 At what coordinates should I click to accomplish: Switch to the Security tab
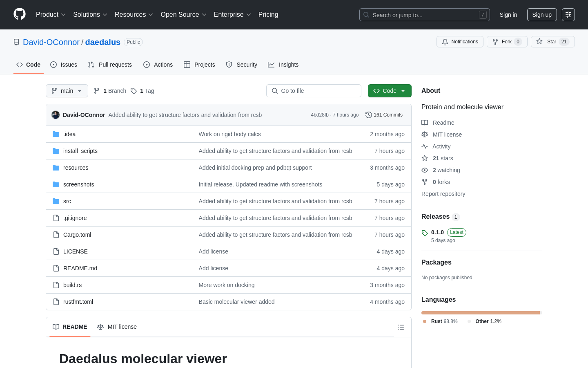[242, 65]
